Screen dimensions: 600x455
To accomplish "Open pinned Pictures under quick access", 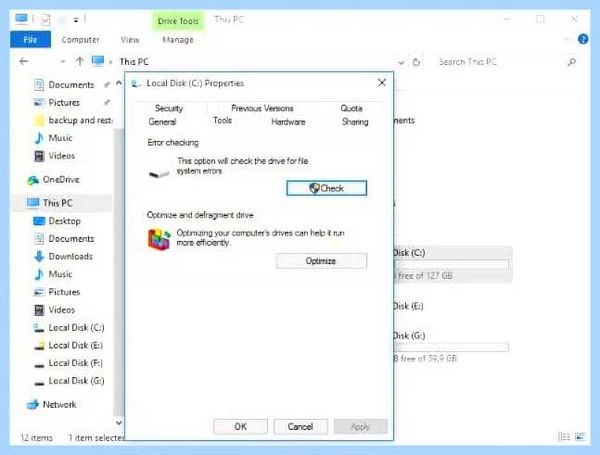I will coord(64,103).
